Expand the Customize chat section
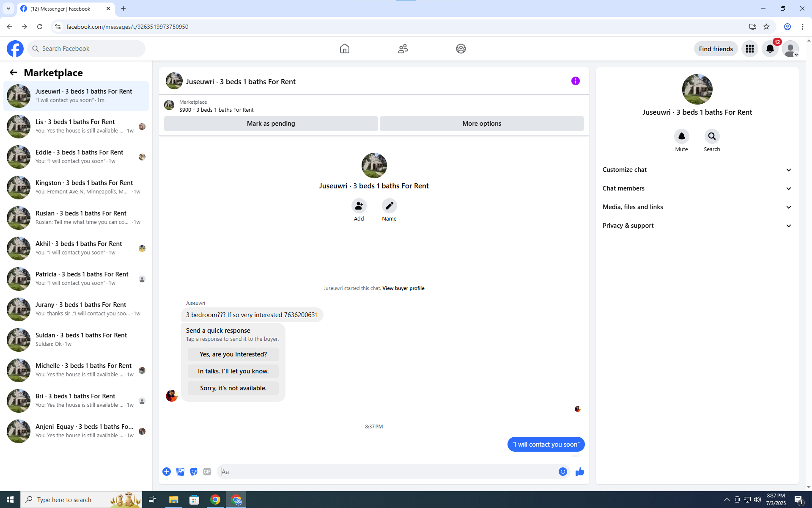Image resolution: width=812 pixels, height=508 pixels. [x=697, y=170]
